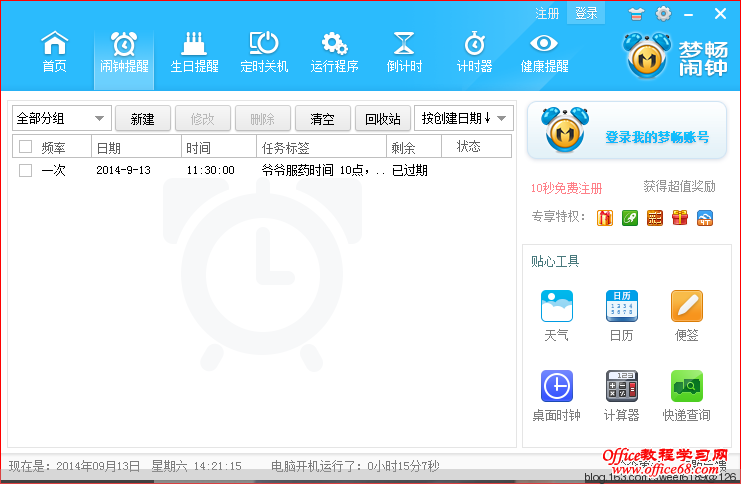
Task: Select the 运行程序 run program tab
Action: (x=334, y=52)
